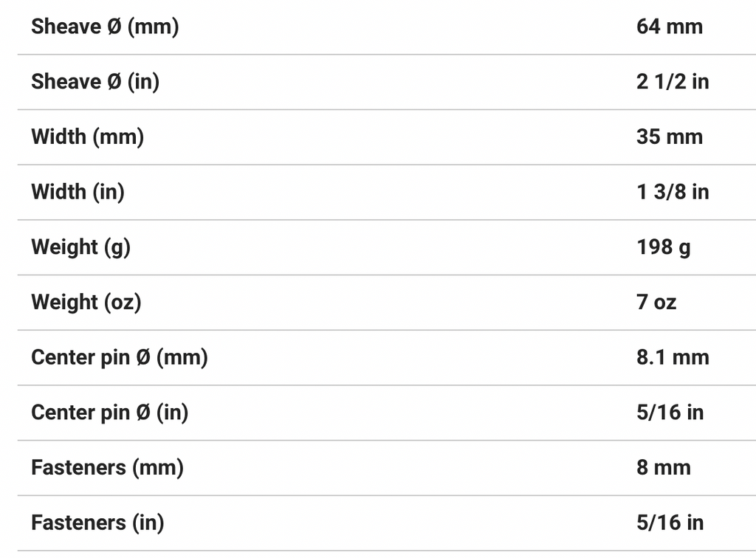Click the "Sheave Ø (mm)" row label

pos(104,27)
